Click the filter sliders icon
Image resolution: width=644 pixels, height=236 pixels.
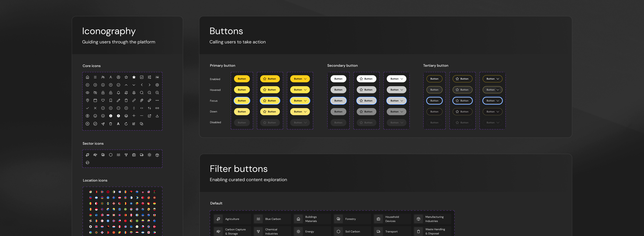tap(149, 77)
